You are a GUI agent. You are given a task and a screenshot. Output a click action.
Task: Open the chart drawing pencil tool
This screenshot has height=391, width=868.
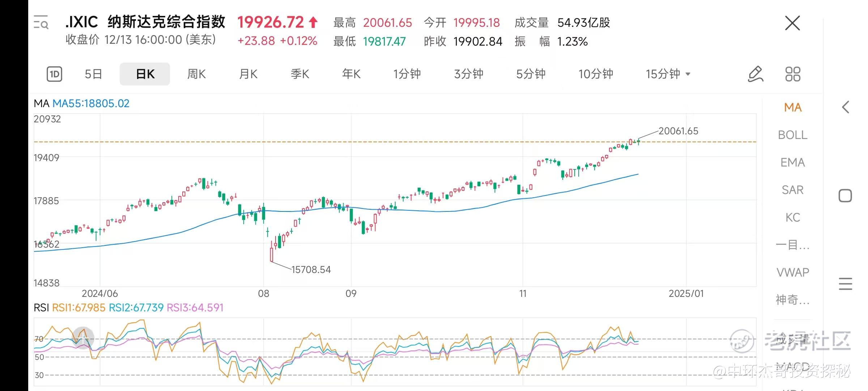tap(755, 74)
